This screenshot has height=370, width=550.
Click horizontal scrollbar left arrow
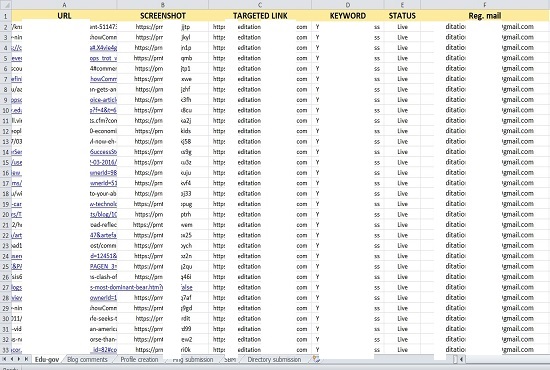[x=461, y=359]
